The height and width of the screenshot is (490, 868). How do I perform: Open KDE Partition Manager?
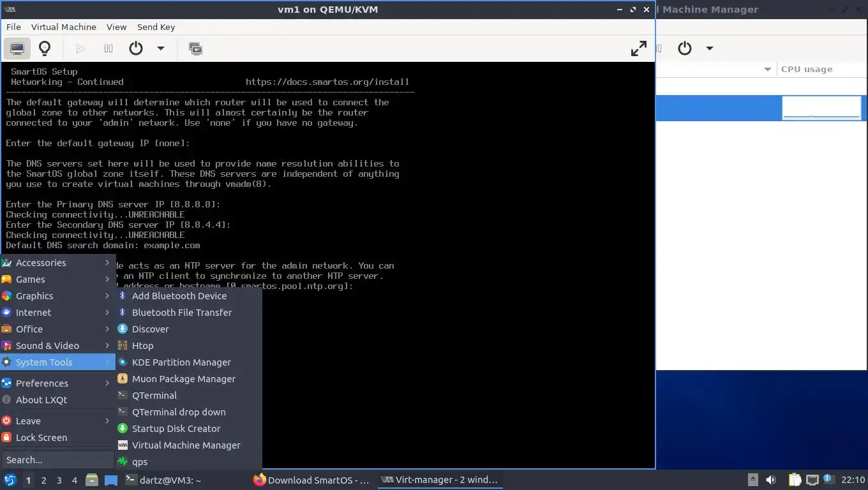[x=188, y=362]
